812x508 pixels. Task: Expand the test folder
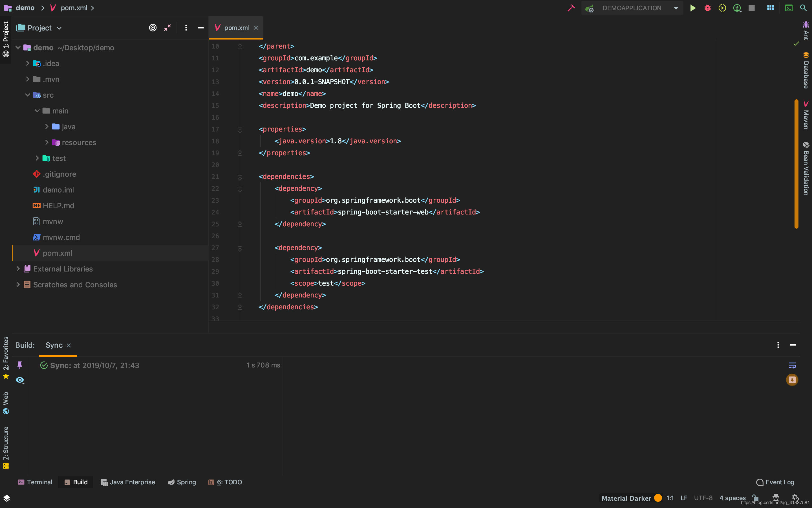point(37,158)
